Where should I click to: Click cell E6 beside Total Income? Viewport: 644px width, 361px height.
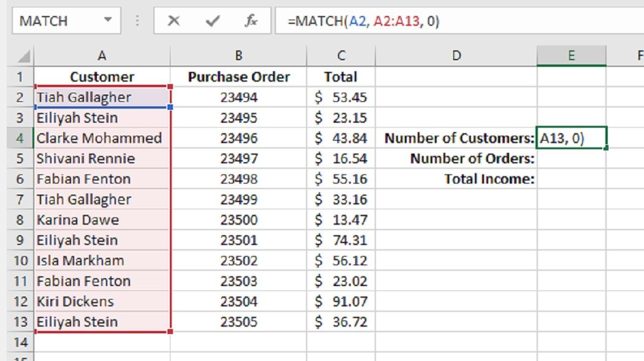(x=571, y=179)
